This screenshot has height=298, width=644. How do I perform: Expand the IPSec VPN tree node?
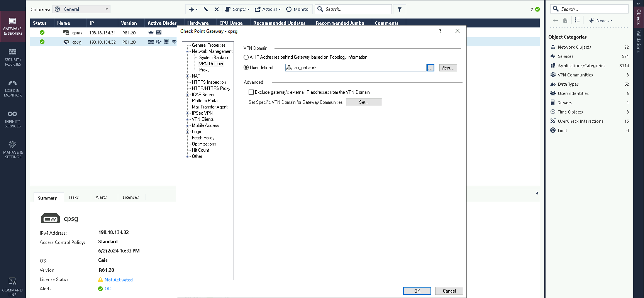188,113
